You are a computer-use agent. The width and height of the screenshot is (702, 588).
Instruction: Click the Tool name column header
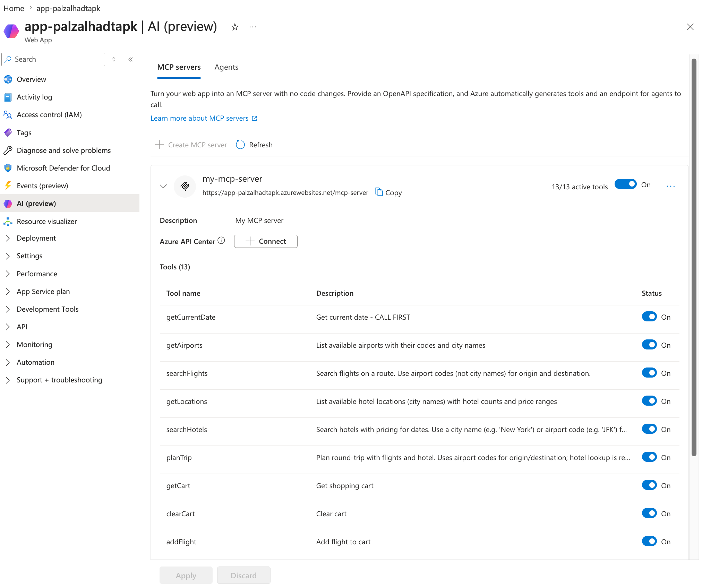click(183, 293)
